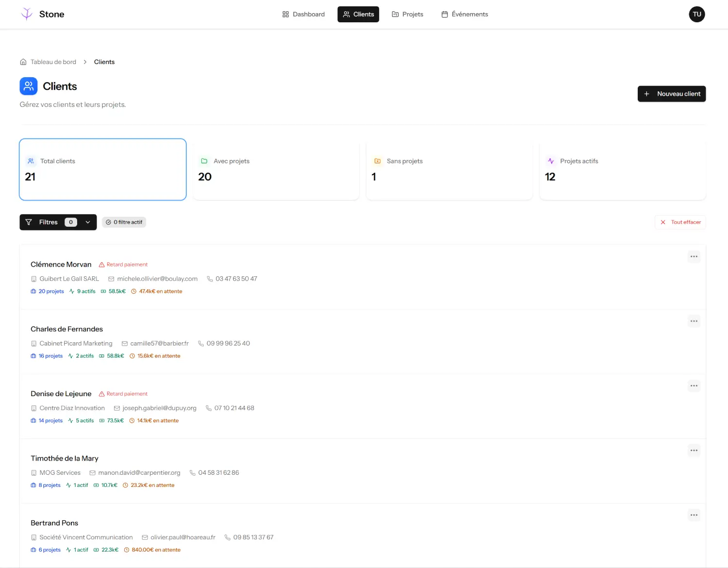728x568 pixels.
Task: Switch to the Événements tab
Action: [x=464, y=15]
